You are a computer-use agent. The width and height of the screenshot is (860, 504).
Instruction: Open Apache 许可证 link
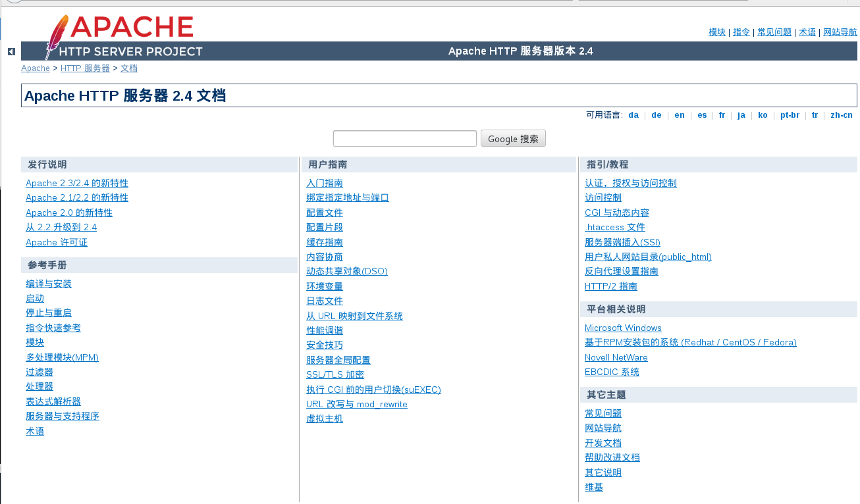pyautogui.click(x=57, y=242)
